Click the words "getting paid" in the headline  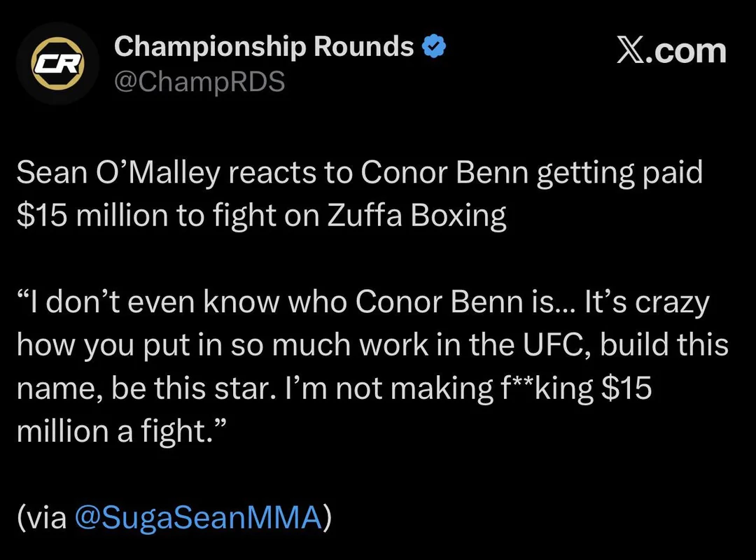pos(619,174)
